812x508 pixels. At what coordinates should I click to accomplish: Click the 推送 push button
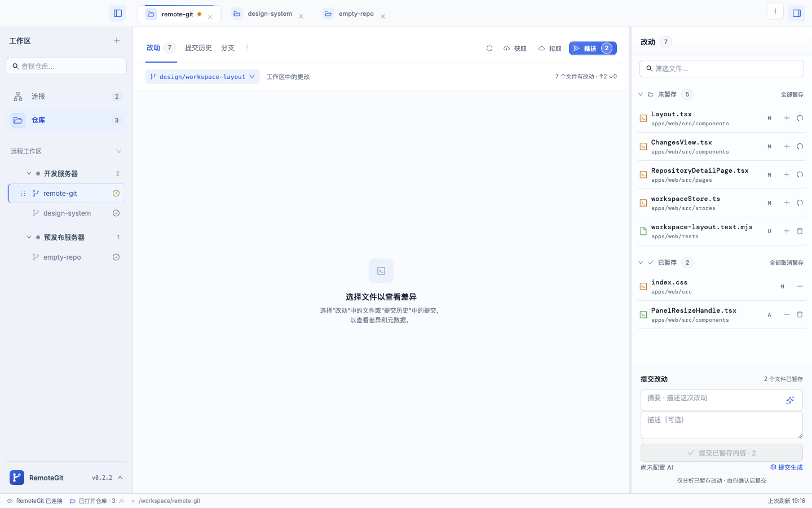tap(593, 49)
